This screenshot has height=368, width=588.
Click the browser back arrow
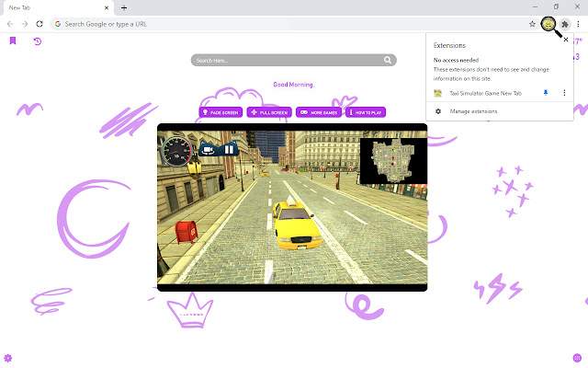10,24
